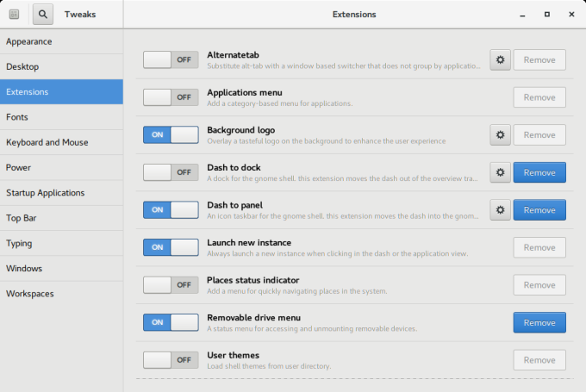Viewport: 586px width, 392px height.
Task: Turn on Applications menu extension
Action: click(171, 97)
